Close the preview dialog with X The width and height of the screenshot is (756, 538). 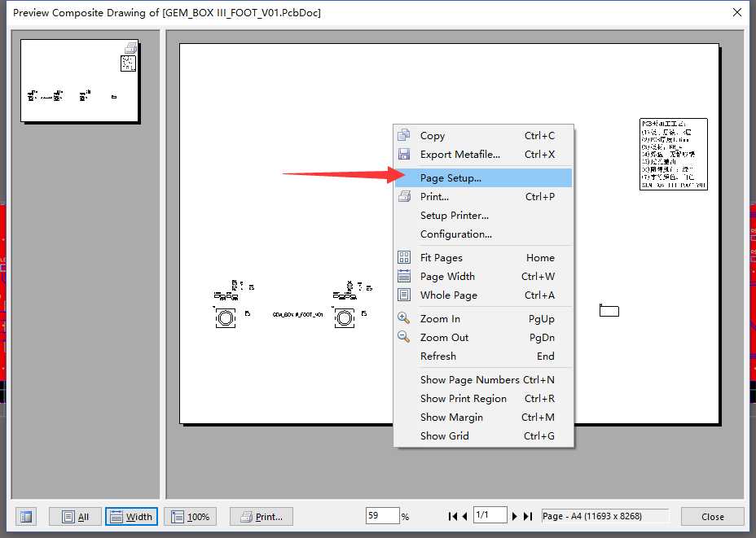click(737, 12)
